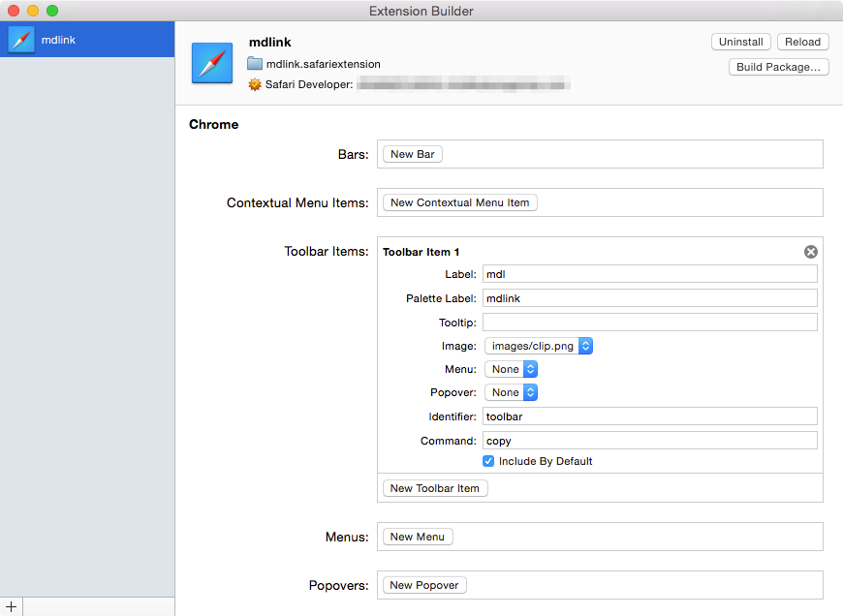This screenshot has height=616, width=843.
Task: Click the empty Tooltip field
Action: pos(649,322)
